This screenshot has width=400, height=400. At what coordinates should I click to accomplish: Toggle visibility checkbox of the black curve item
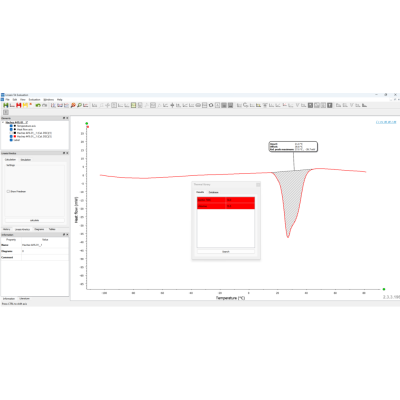pyautogui.click(x=11, y=133)
